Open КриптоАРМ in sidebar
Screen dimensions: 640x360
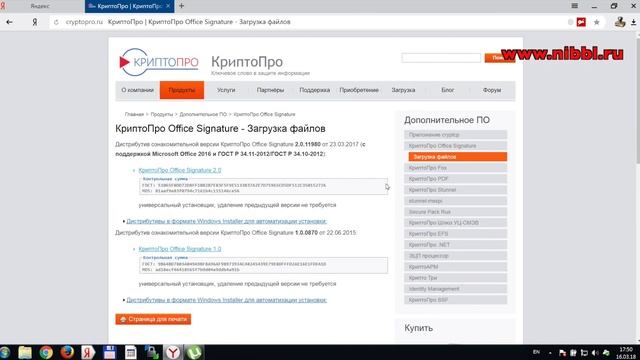click(456, 267)
